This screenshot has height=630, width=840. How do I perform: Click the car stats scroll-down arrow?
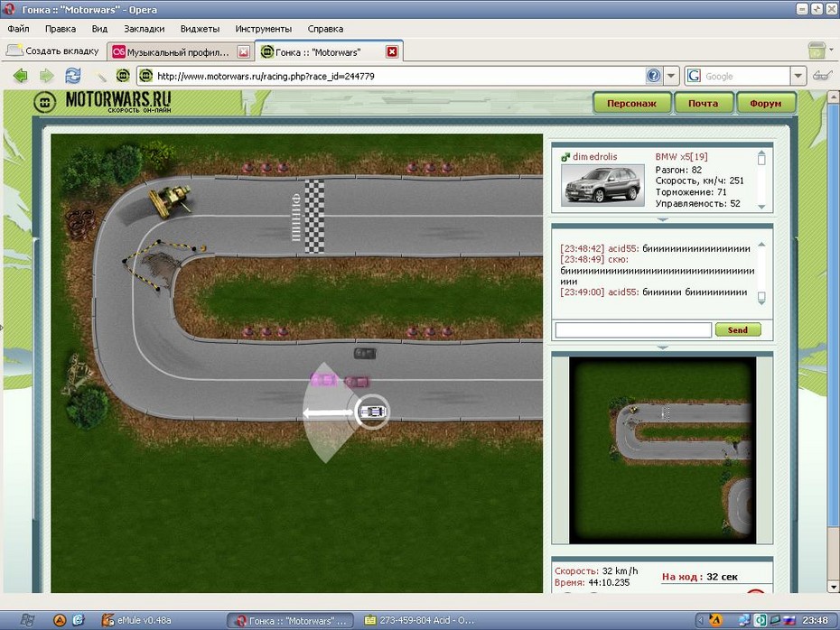761,207
